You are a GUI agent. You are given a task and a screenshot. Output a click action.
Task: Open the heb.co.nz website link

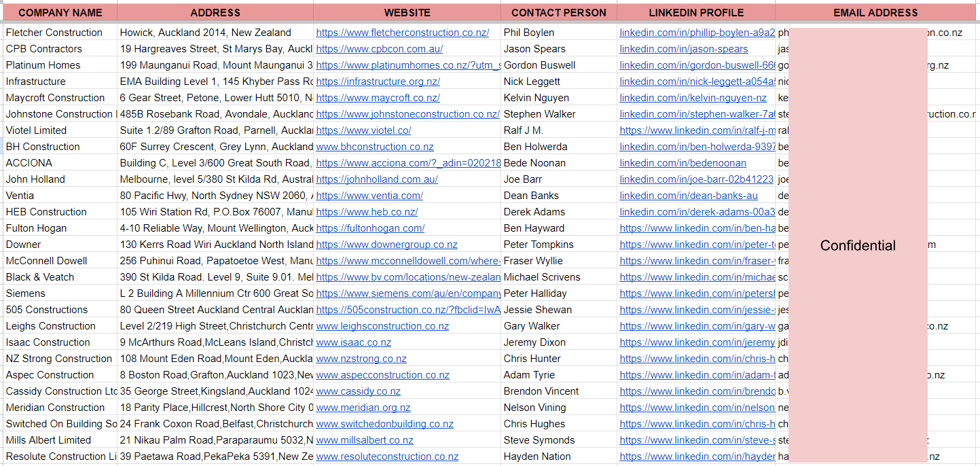[367, 212]
